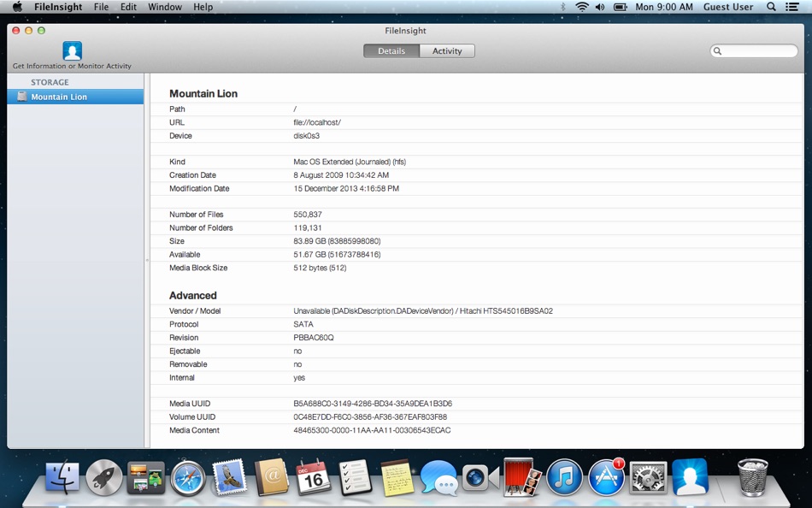
Task: Click the Mon 9:00 AM clock
Action: 664,7
